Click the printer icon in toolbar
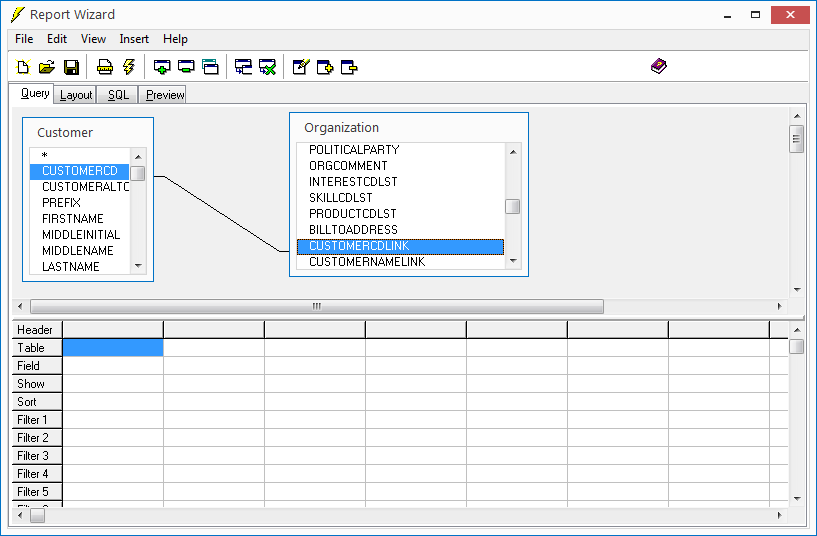 coord(105,67)
